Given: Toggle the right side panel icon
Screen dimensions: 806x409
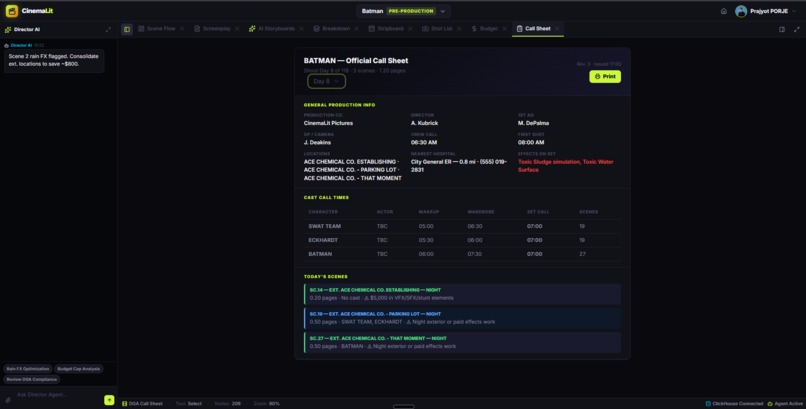Looking at the screenshot, I should [x=782, y=29].
